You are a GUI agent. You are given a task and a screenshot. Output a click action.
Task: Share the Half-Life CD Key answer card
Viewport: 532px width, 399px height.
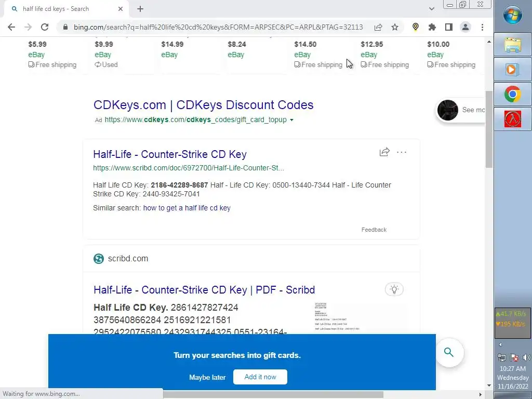click(384, 152)
